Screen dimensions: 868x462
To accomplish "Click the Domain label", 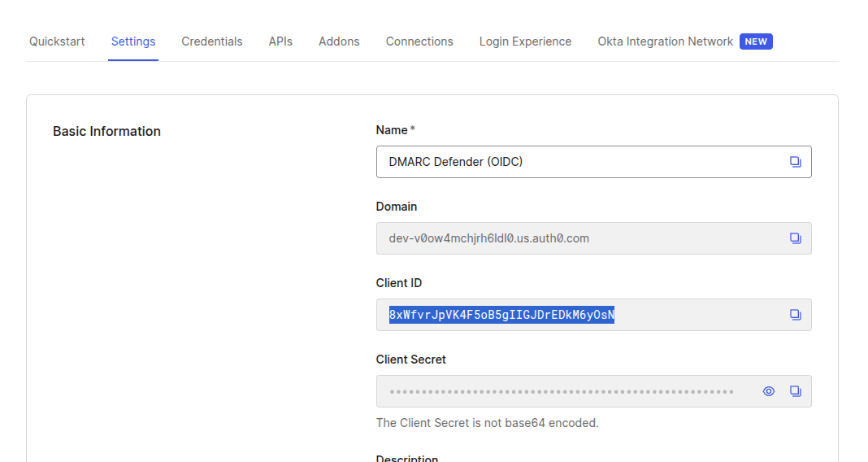I will coord(397,207).
